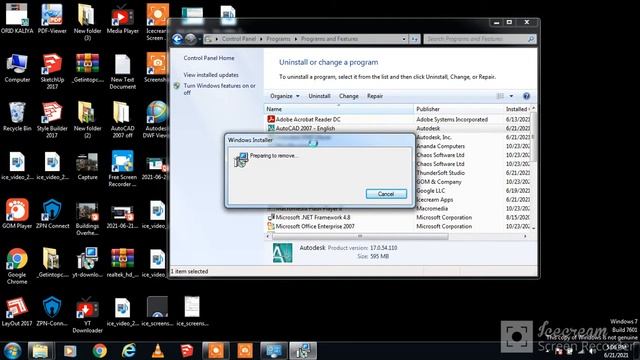Open Google Chrome desktop icon
The image size is (640, 360).
(x=17, y=266)
